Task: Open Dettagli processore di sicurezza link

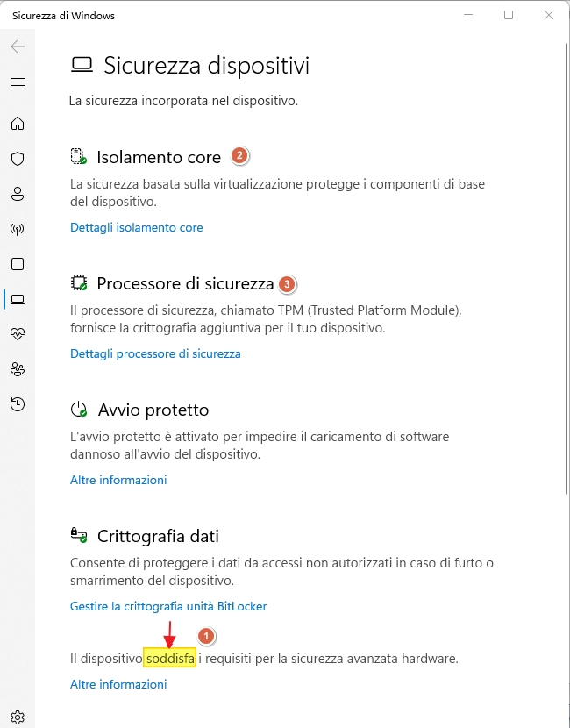Action: (155, 353)
